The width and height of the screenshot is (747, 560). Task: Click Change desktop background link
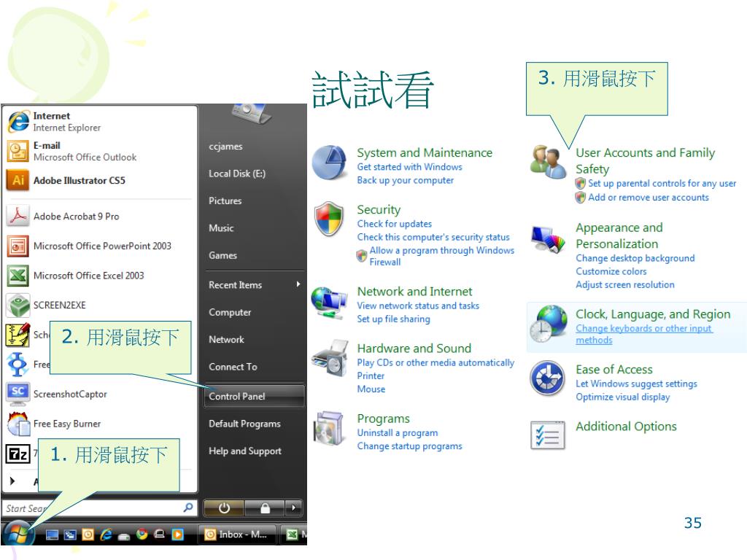coord(635,258)
